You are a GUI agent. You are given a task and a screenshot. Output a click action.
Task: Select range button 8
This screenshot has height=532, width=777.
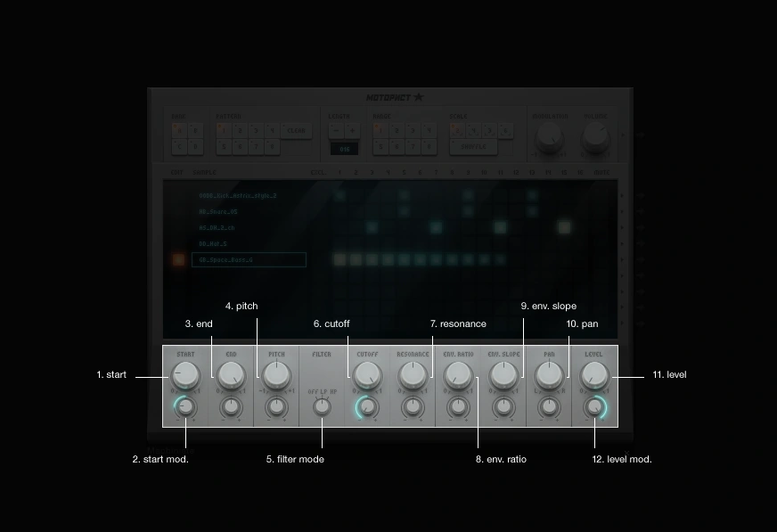click(x=429, y=147)
